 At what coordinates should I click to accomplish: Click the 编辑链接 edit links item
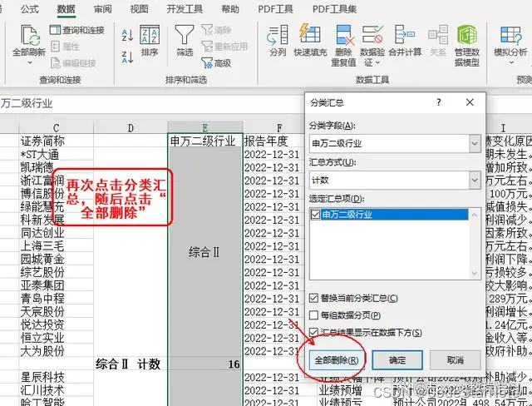(73, 62)
